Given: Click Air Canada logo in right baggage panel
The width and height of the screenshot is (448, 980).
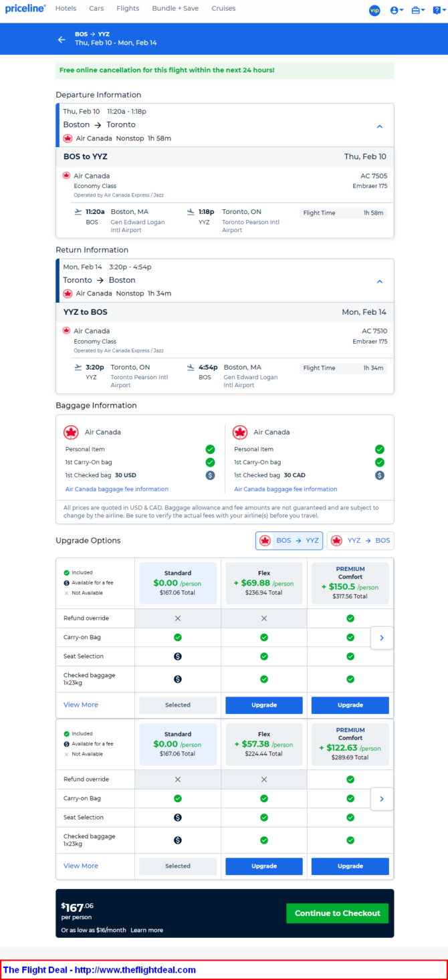Looking at the screenshot, I should (240, 433).
